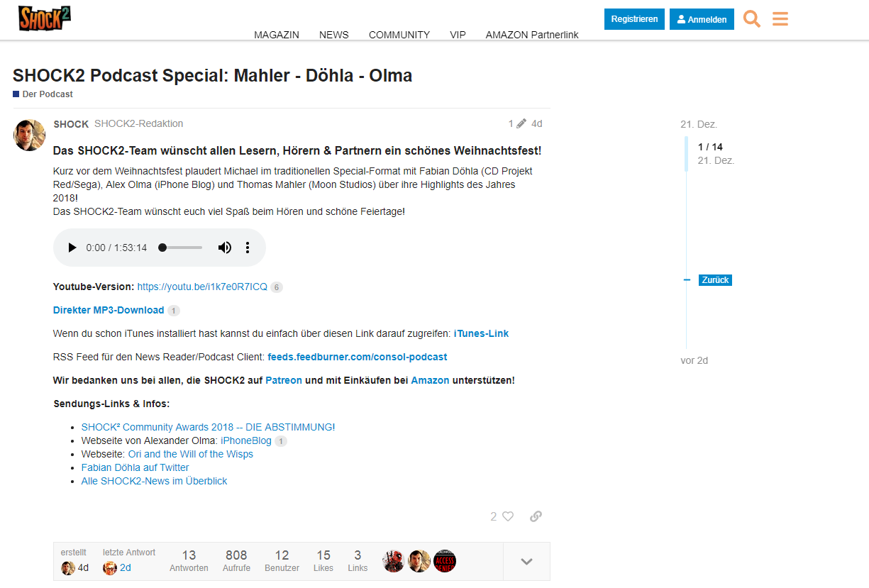This screenshot has width=869, height=588.
Task: Click the Sendungs-Links & Infos heading
Action: click(x=111, y=404)
